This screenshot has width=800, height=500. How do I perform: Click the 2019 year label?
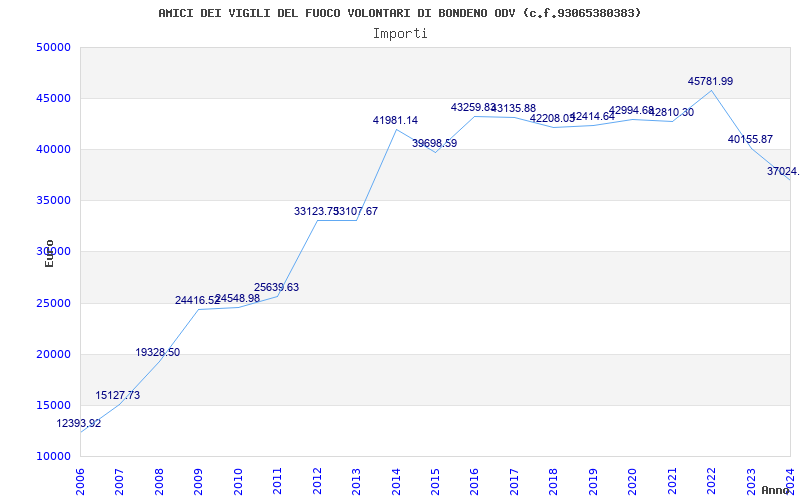[593, 481]
